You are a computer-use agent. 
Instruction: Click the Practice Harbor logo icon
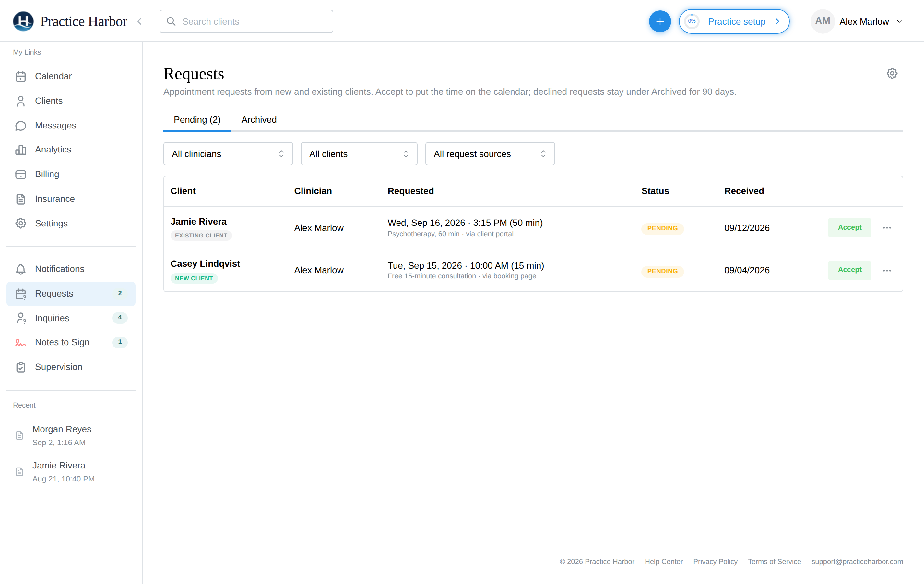pos(23,21)
